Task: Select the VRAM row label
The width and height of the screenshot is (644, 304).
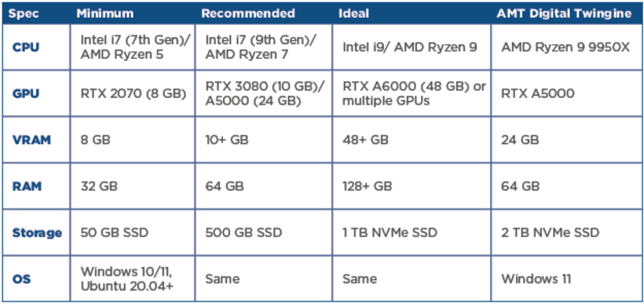Action: [31, 140]
